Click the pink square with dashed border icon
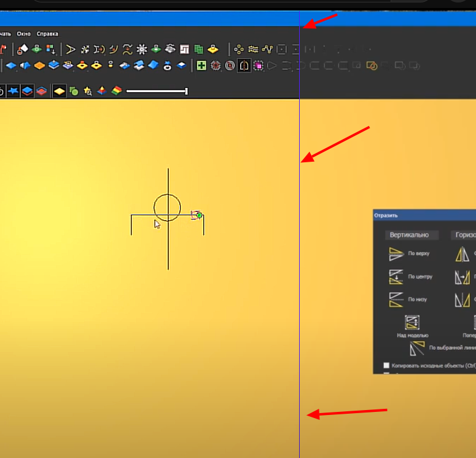Image resolution: width=476 pixels, height=458 pixels. click(x=259, y=66)
